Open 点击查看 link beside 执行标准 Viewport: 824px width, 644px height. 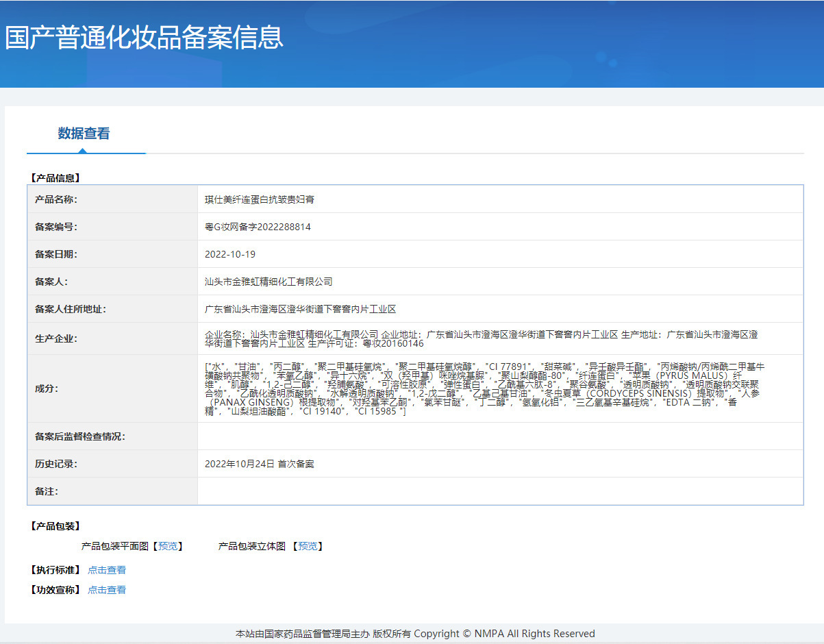pos(107,570)
